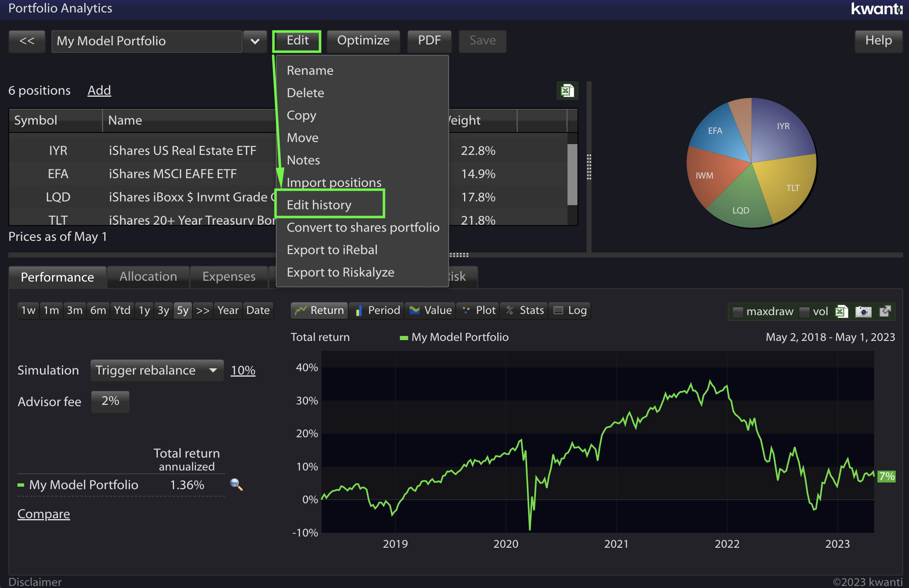Screen dimensions: 909x588
Task: Choose Copy from the Edit menu
Action: [x=362, y=115]
